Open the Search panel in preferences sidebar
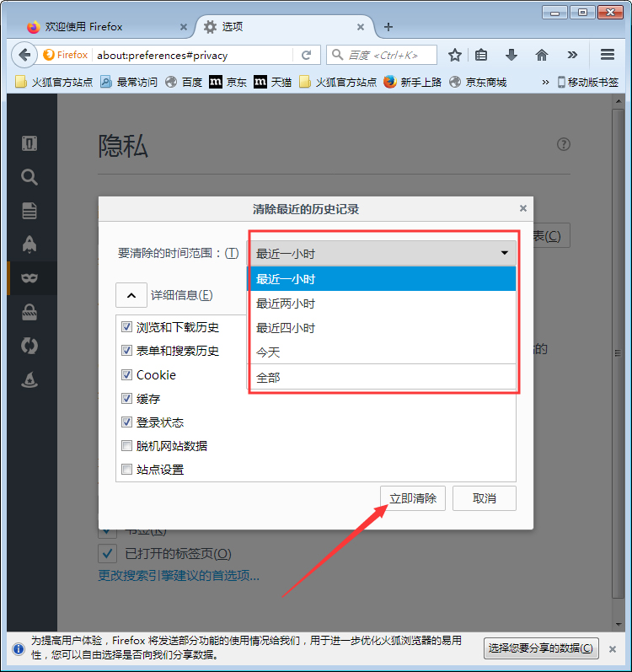 [29, 177]
